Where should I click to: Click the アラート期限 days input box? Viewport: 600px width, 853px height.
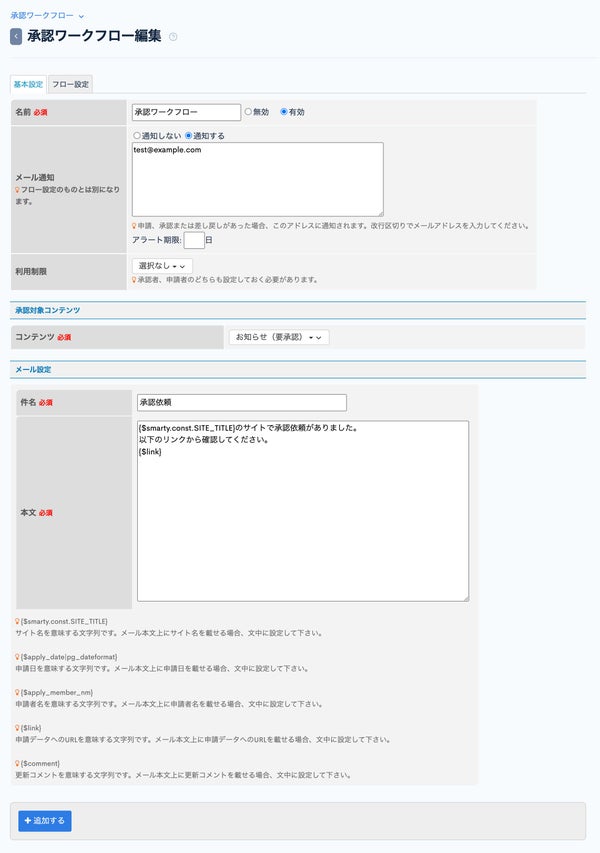(x=194, y=240)
